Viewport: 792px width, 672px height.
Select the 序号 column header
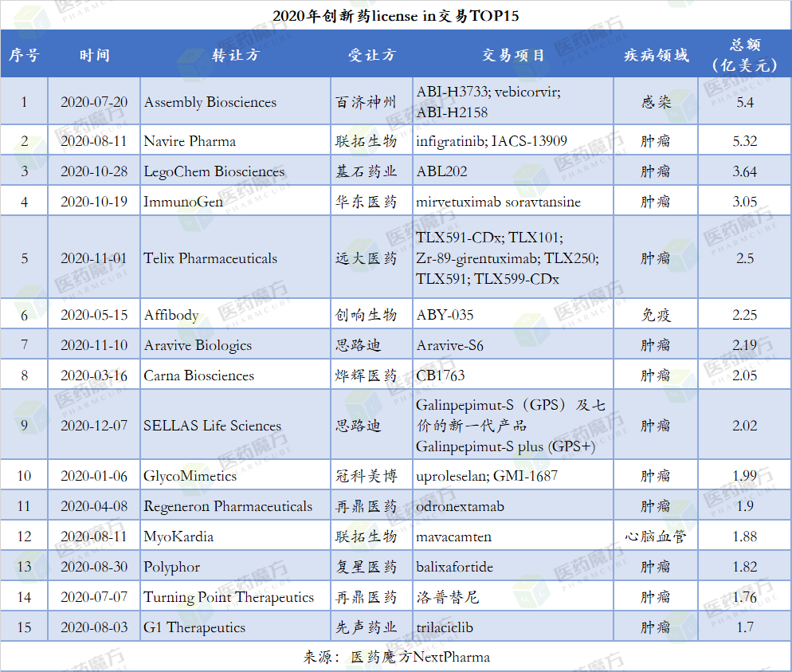(x=25, y=56)
